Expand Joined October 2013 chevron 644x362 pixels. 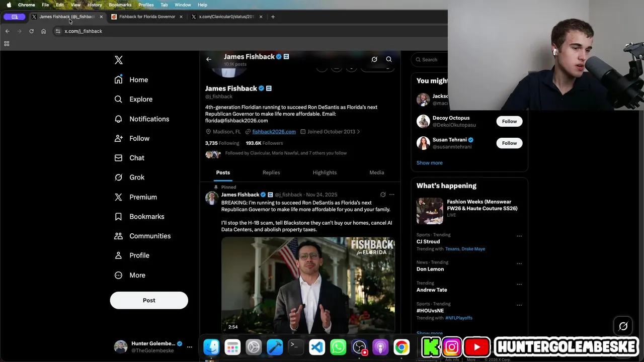pyautogui.click(x=358, y=132)
